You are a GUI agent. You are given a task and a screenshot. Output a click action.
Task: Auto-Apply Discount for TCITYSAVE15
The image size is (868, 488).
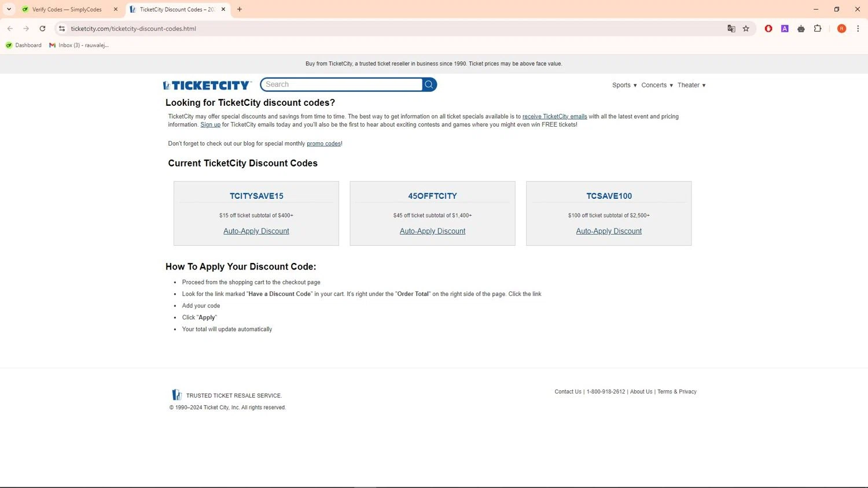coord(256,231)
